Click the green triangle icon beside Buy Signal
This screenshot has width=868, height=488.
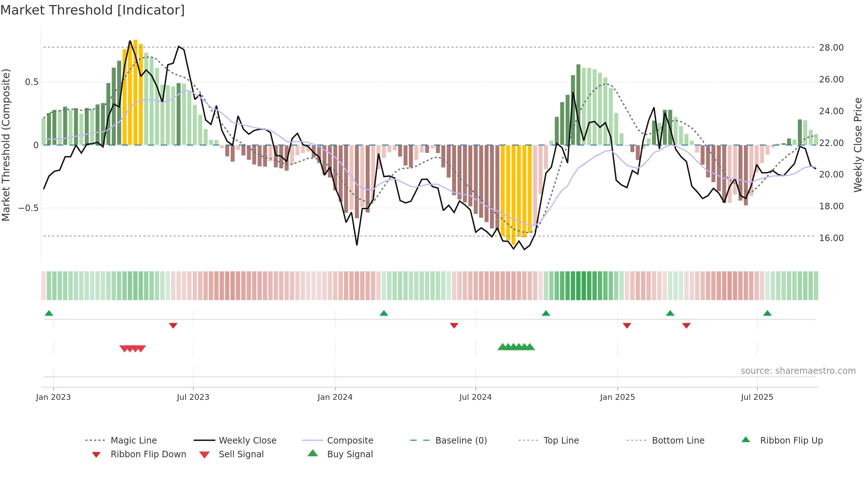[313, 453]
